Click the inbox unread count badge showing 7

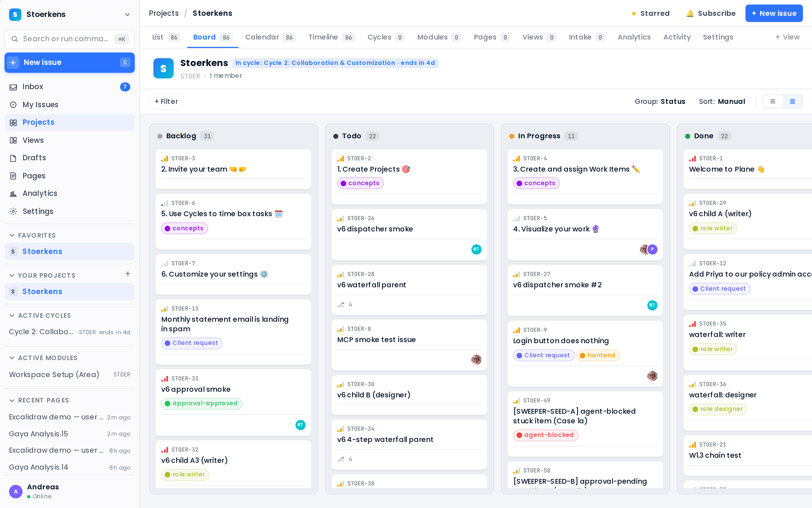[125, 87]
